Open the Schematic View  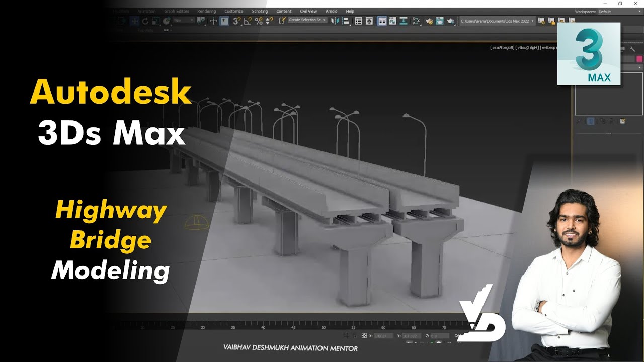416,21
